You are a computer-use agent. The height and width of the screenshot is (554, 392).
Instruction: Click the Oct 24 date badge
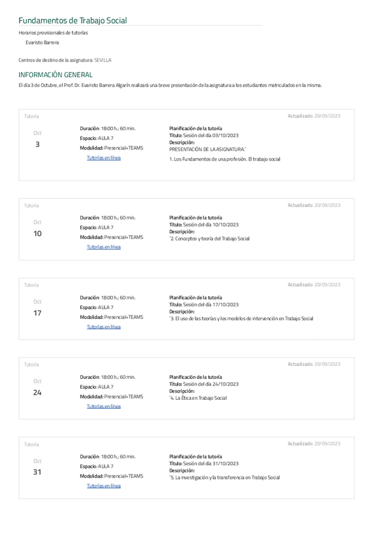pos(37,387)
